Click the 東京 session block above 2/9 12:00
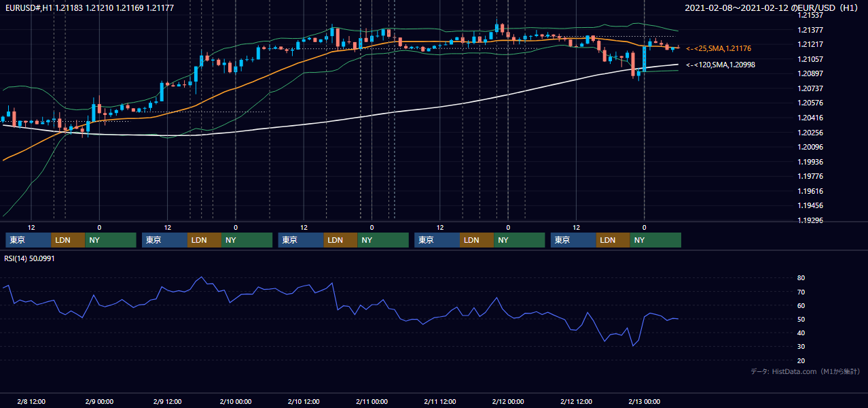The height and width of the screenshot is (408, 868). click(x=164, y=240)
